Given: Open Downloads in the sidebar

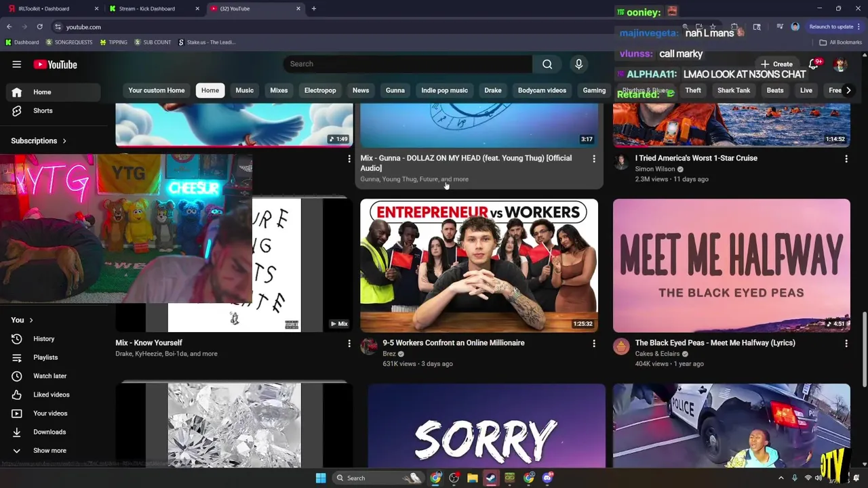Looking at the screenshot, I should coord(53,432).
